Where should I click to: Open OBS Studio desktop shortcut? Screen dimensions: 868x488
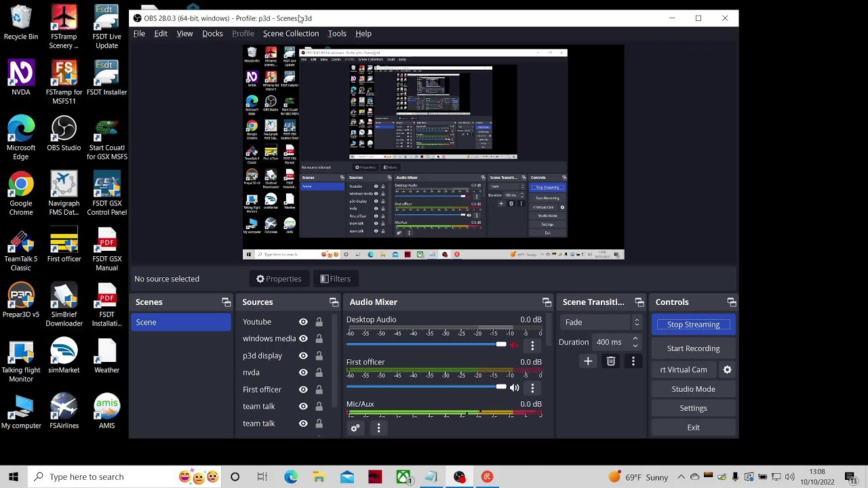(x=64, y=134)
